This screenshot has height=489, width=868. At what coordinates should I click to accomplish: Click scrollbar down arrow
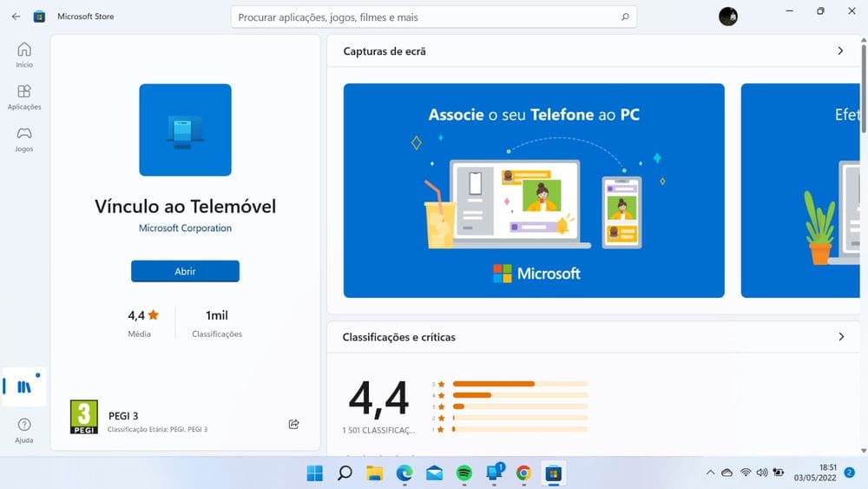tap(864, 451)
